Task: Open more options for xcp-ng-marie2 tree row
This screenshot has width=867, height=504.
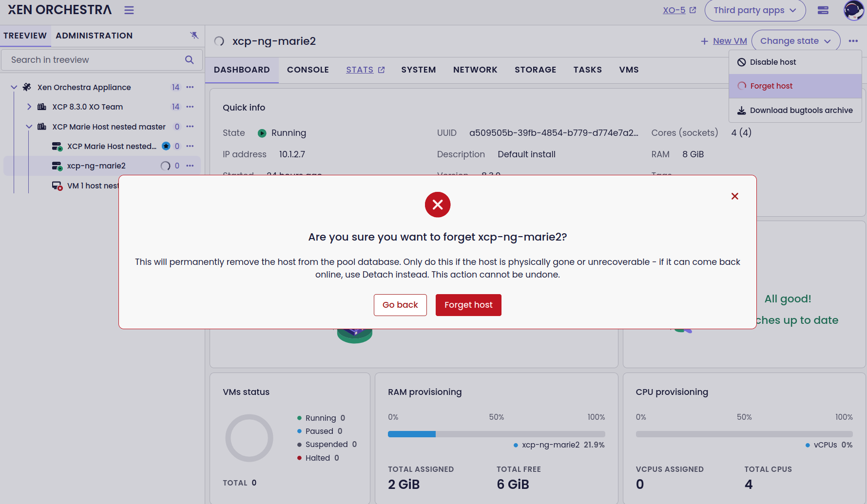Action: tap(190, 166)
